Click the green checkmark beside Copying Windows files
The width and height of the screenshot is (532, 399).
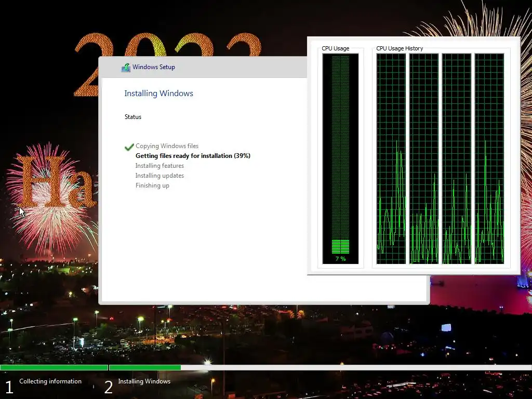click(129, 147)
